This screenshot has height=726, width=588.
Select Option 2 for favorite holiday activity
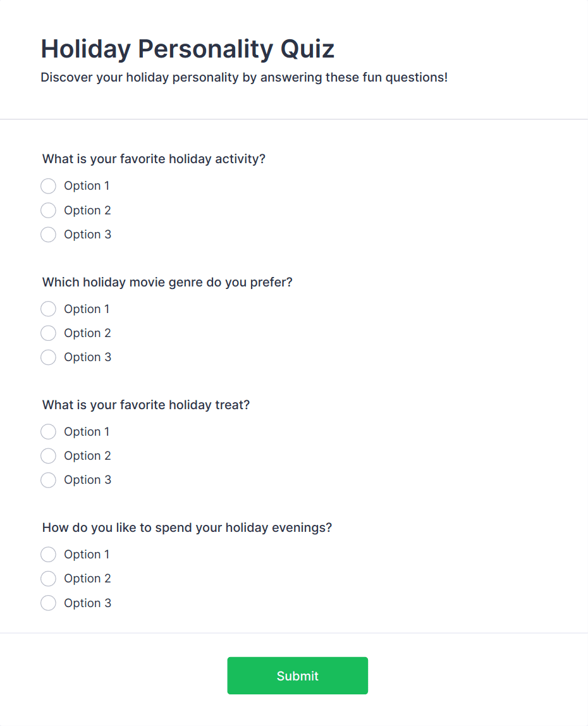tap(48, 210)
